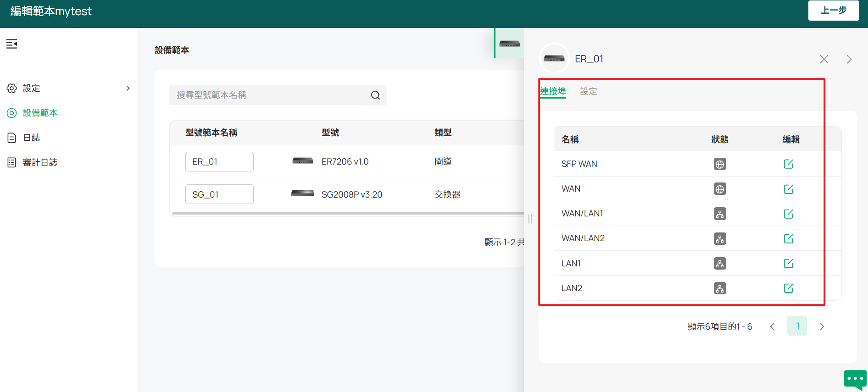Viewport: 868px width, 392px height.
Task: Collapse the sidebar menu icon
Action: point(12,44)
